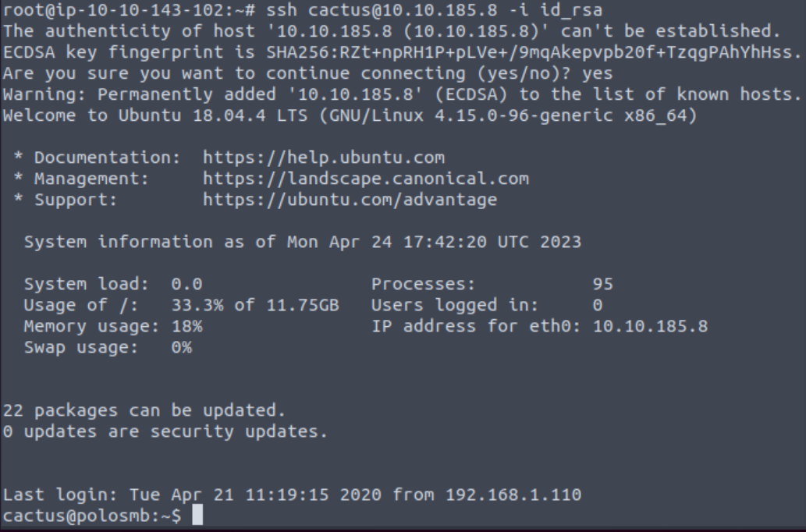The height and width of the screenshot is (532, 806).
Task: Click the "Permanently added" warning line
Action: (x=403, y=94)
